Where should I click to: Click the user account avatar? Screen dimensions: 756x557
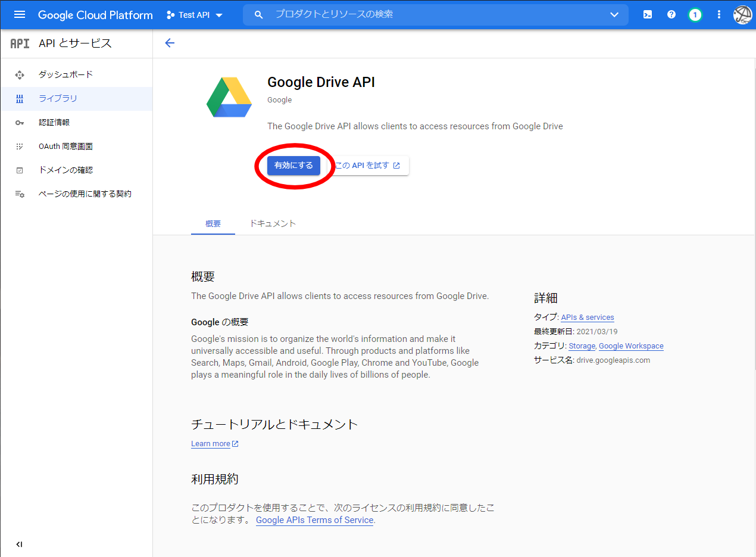tap(743, 15)
